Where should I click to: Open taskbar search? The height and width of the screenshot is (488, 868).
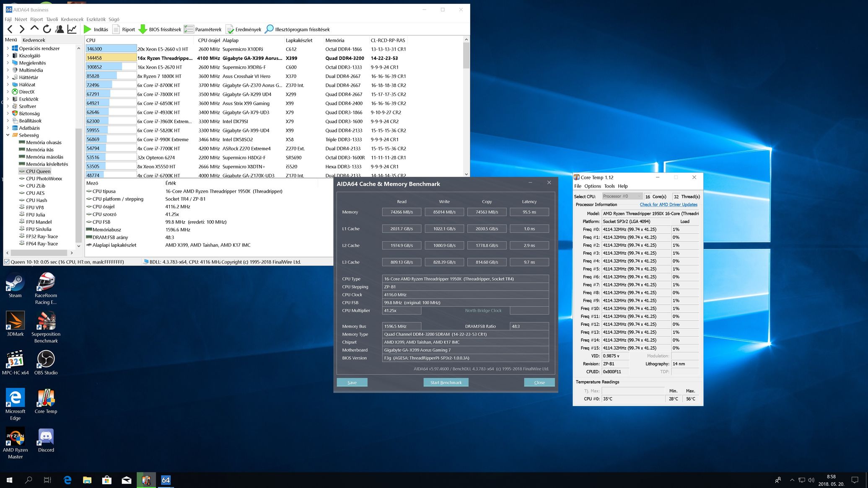point(29,480)
